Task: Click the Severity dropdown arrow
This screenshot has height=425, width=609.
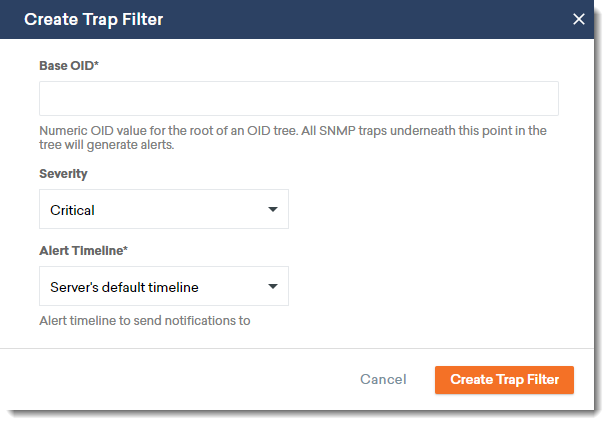Action: pyautogui.click(x=273, y=210)
